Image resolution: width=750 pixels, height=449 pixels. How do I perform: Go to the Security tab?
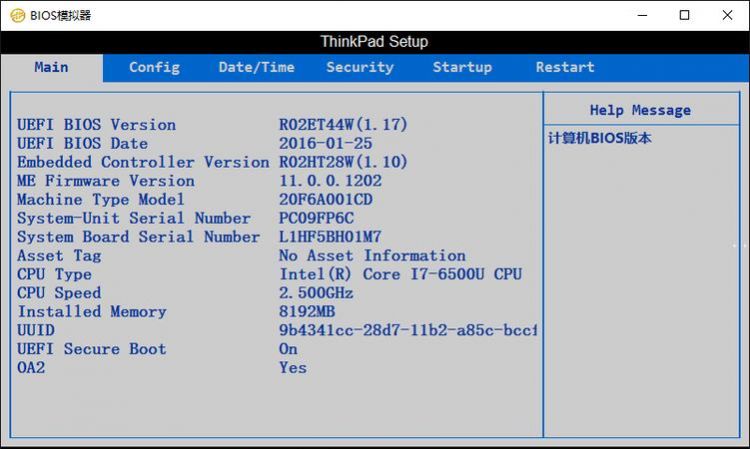359,67
